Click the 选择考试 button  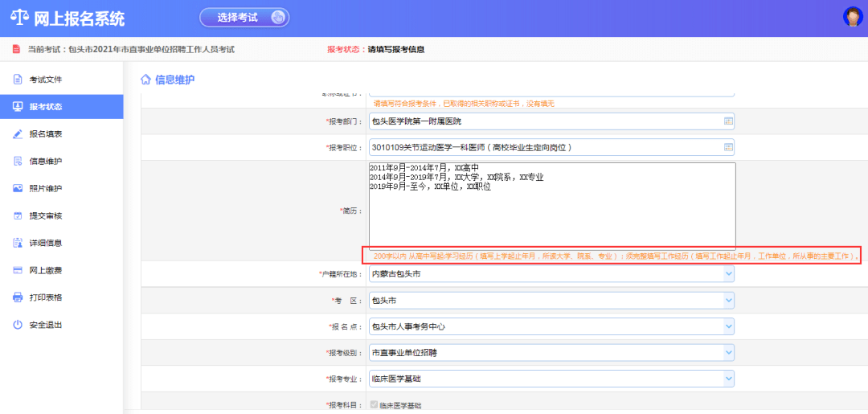pos(244,17)
